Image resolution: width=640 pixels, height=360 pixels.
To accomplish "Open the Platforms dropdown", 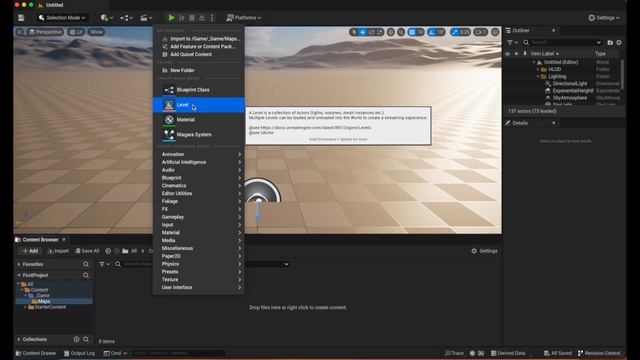I will [x=244, y=18].
